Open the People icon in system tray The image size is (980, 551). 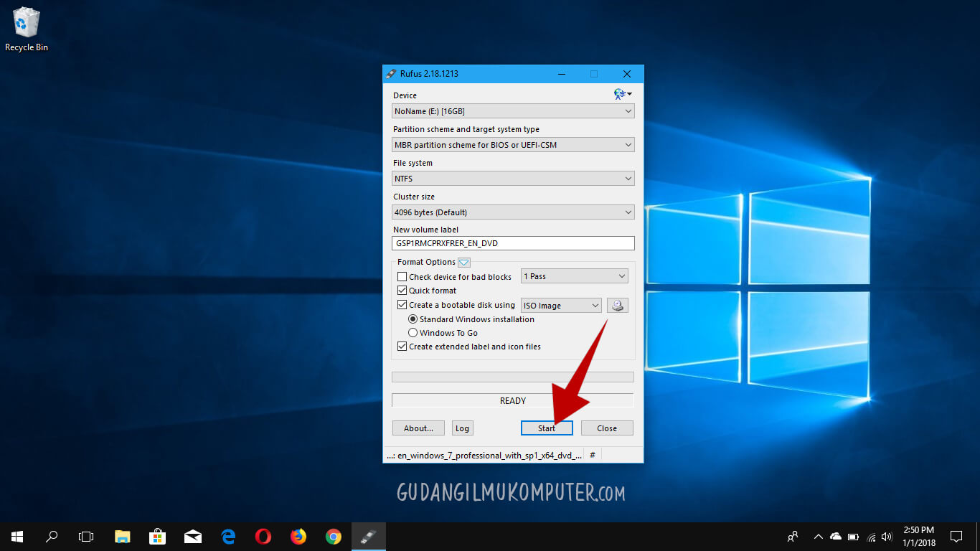(793, 537)
